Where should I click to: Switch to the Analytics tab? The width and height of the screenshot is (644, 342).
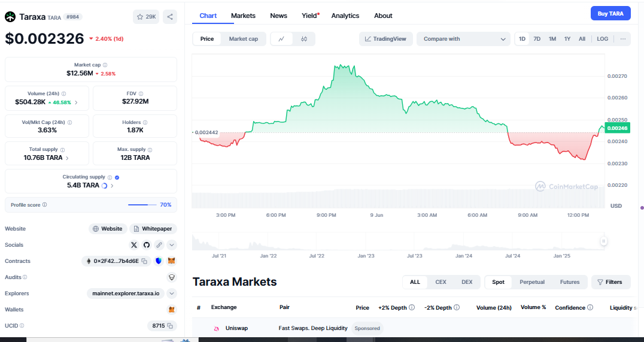coord(345,16)
